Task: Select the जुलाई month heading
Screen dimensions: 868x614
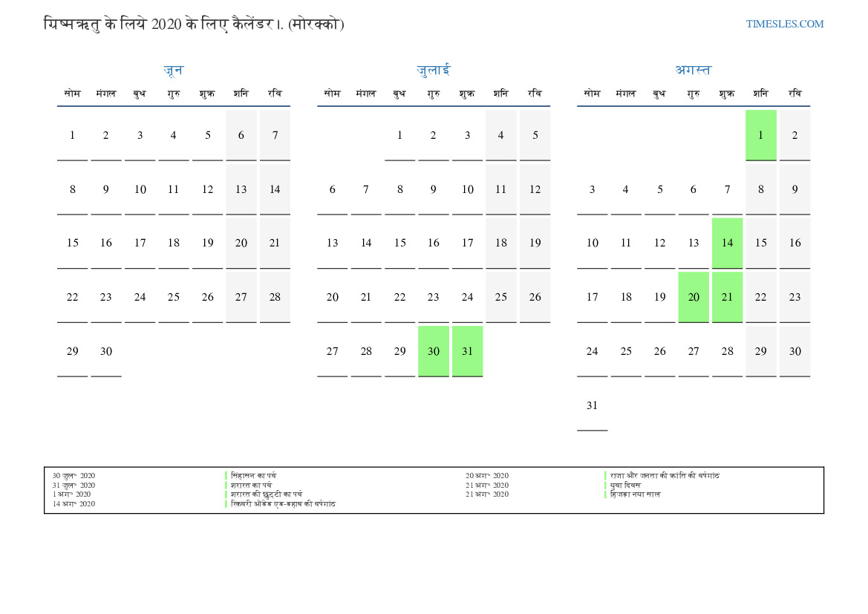Action: [434, 70]
